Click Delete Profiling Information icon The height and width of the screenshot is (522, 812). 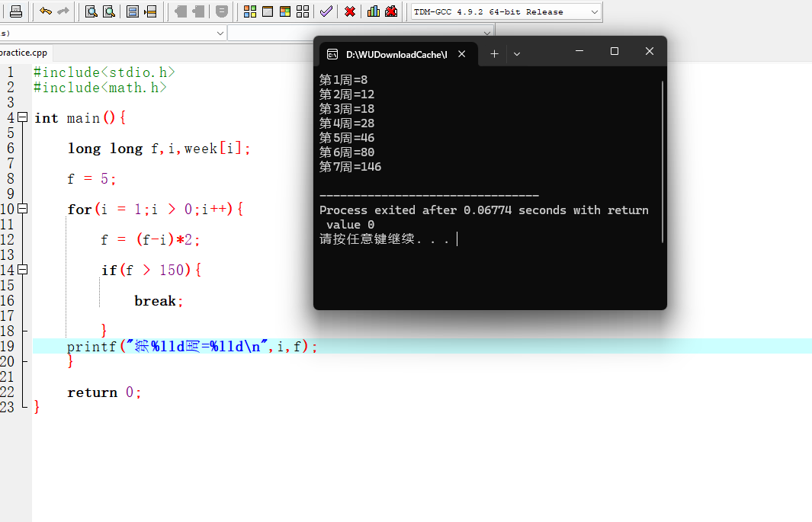[391, 11]
